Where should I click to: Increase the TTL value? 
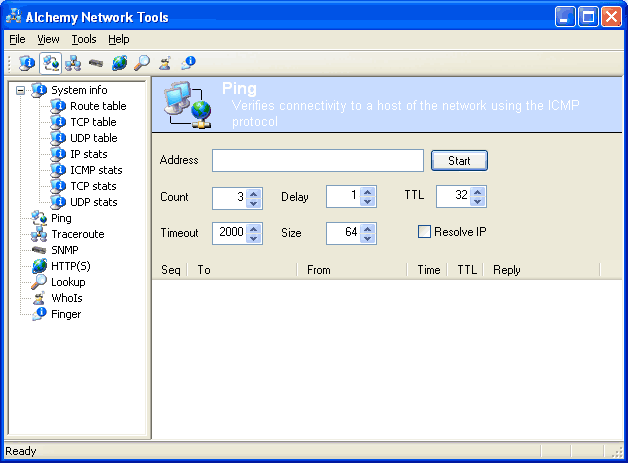[477, 191]
